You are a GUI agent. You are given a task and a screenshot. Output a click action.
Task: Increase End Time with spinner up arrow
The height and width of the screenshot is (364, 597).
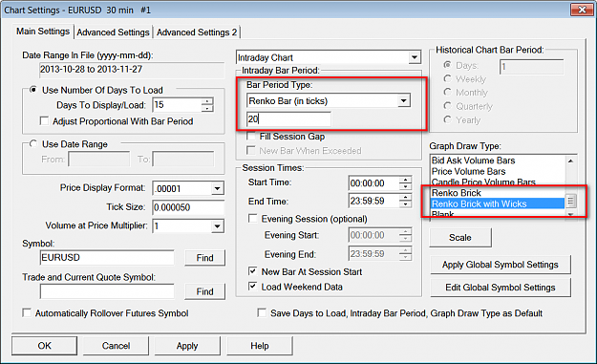tap(406, 197)
